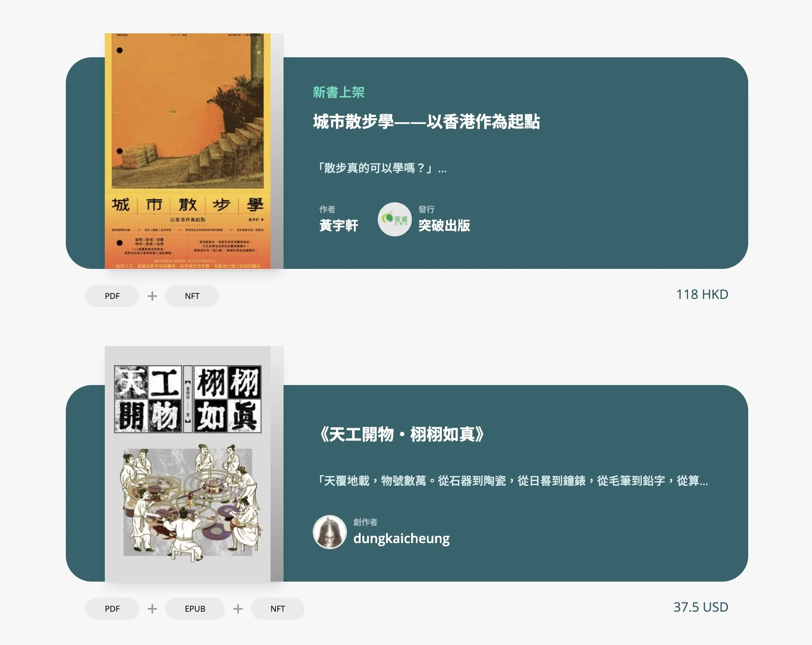The width and height of the screenshot is (812, 645).
Task: Select the NFT pill under 城市散步學
Action: tap(192, 296)
